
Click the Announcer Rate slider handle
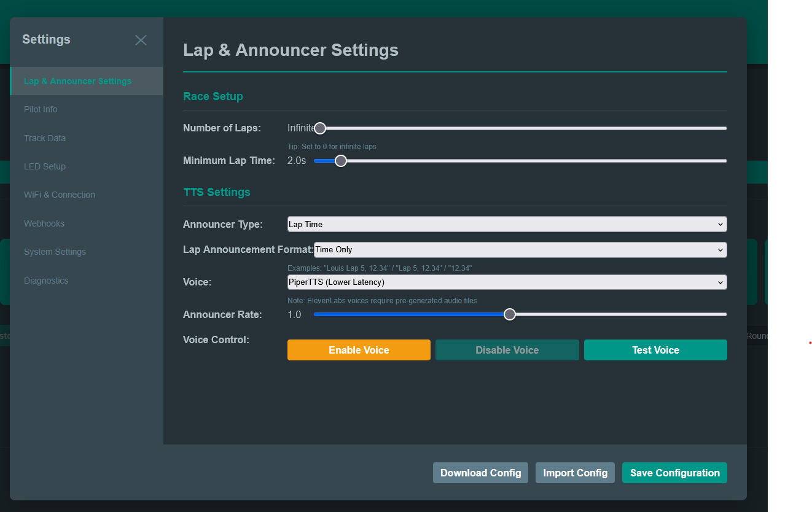click(509, 314)
